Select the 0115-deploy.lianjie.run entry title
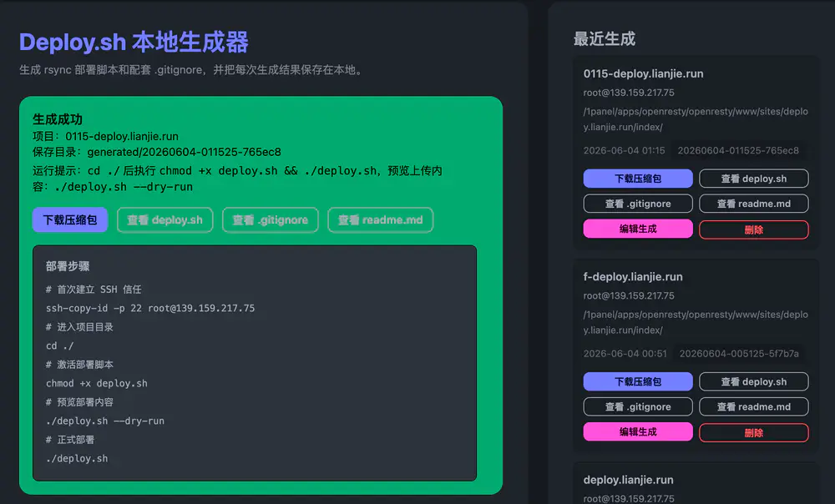This screenshot has width=835, height=504. click(x=643, y=73)
